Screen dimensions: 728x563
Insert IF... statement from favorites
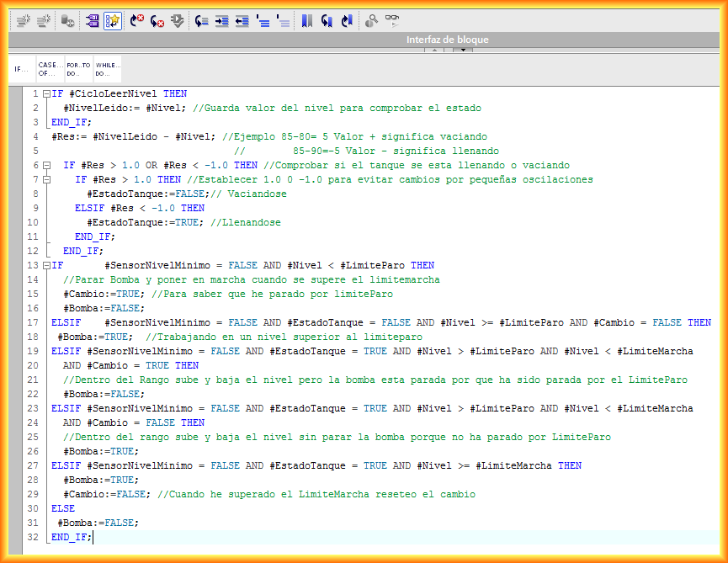pos(23,69)
